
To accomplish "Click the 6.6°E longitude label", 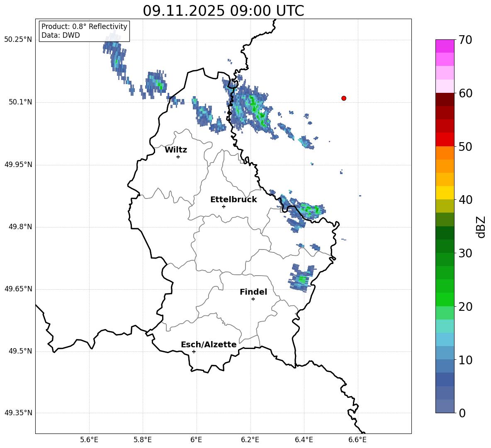I will click(357, 440).
